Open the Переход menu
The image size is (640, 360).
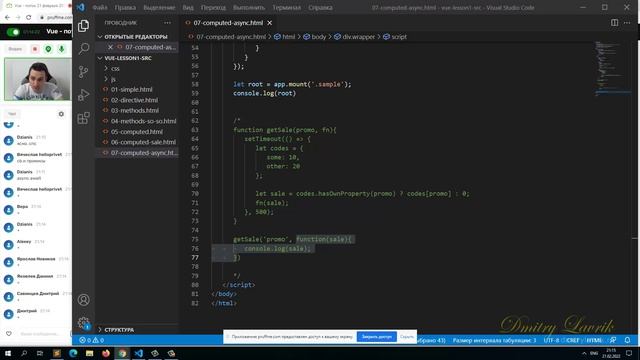tap(213, 7)
